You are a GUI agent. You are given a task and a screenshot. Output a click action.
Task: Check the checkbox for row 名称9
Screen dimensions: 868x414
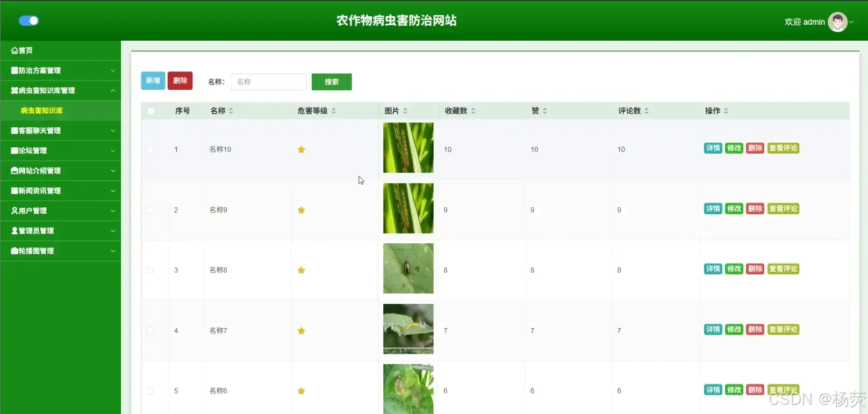pos(150,210)
